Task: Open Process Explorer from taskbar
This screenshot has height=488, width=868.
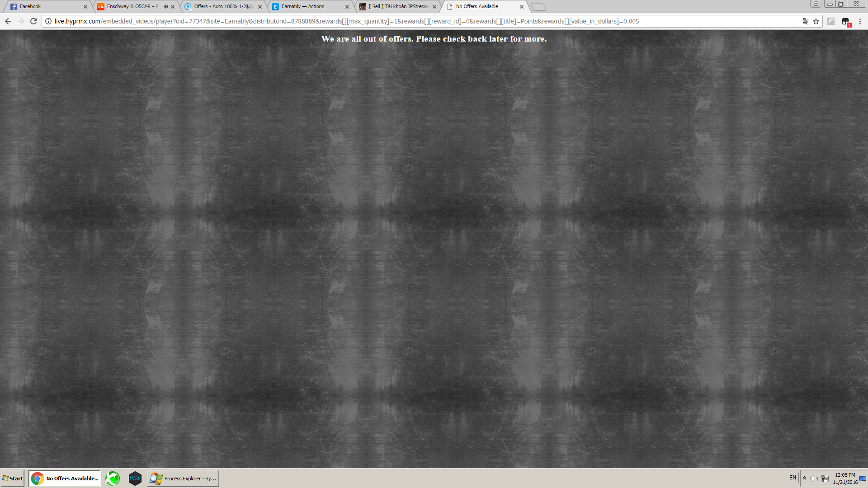Action: tap(183, 478)
